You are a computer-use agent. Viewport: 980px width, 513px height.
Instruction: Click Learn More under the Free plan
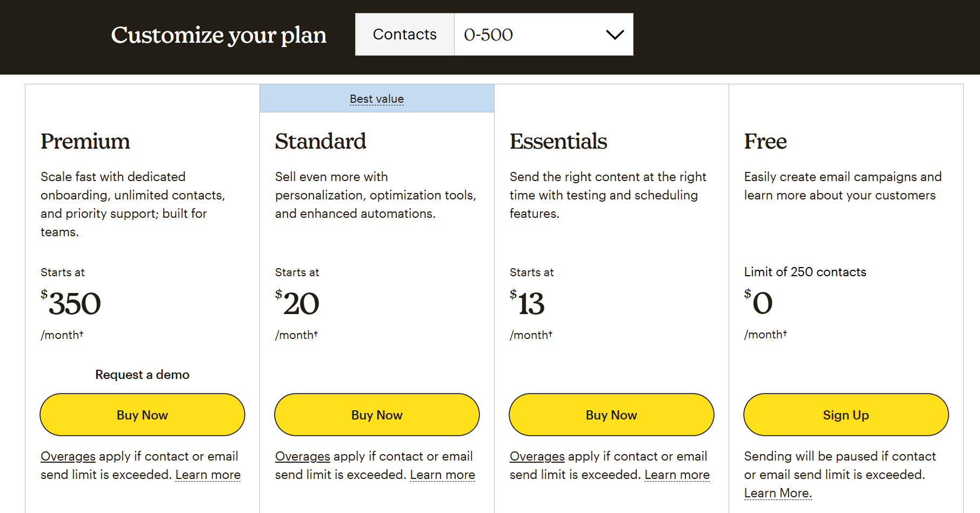[777, 492]
